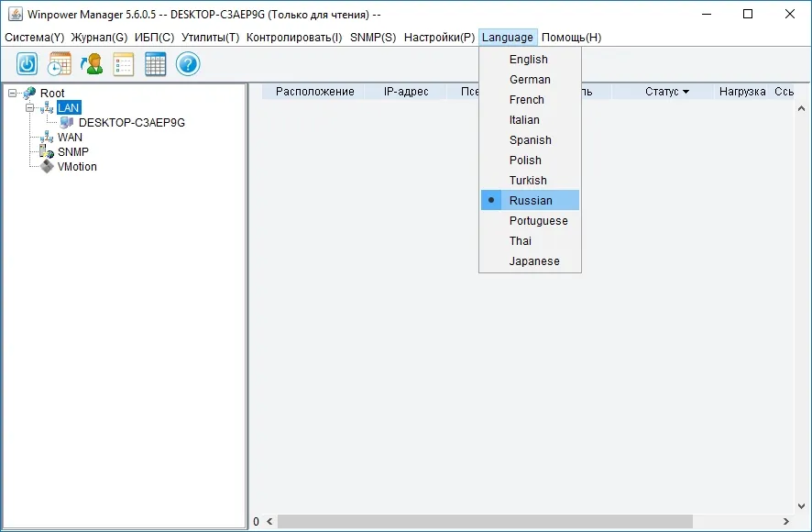Image resolution: width=812 pixels, height=532 pixels.
Task: Select the SNMP tree node
Action: 73,152
